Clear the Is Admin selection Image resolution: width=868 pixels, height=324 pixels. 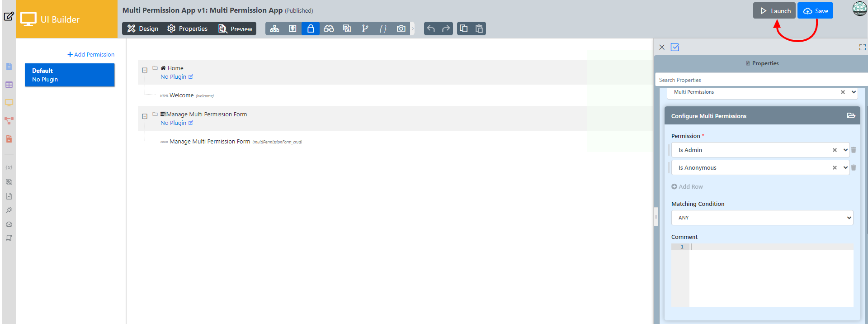tap(835, 150)
